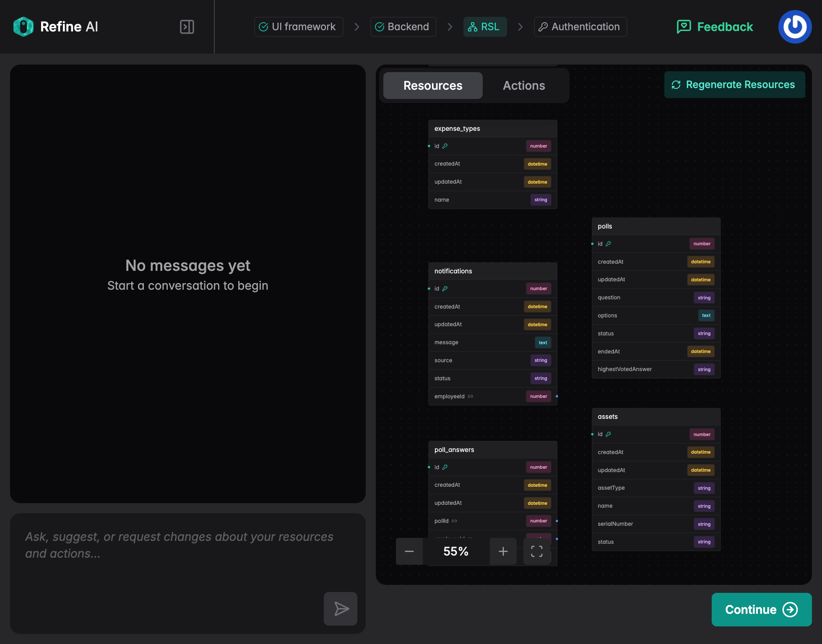Image resolution: width=822 pixels, height=644 pixels.
Task: Open the Feedback dialog
Action: (714, 26)
